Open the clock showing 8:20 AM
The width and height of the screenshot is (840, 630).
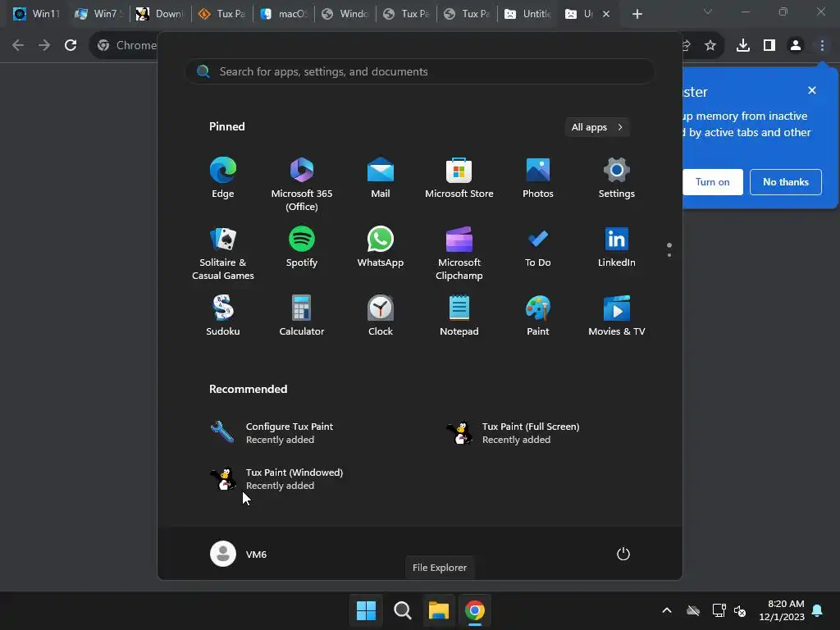[782, 610]
